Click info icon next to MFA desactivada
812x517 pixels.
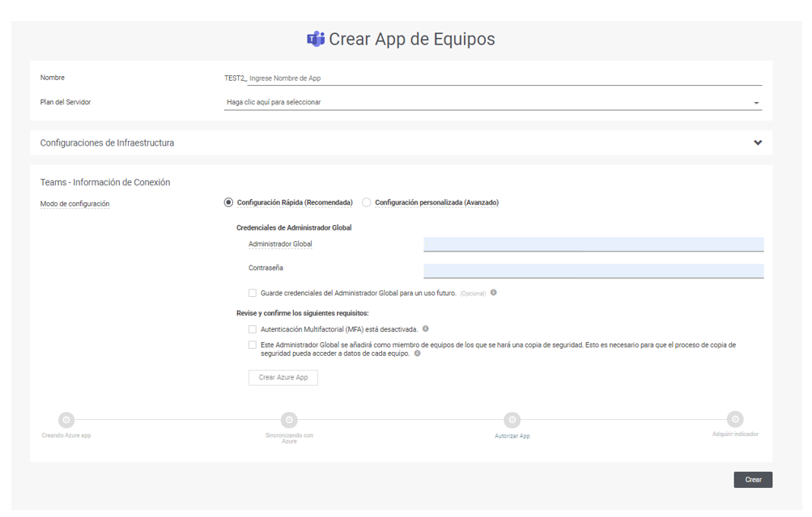[426, 328]
